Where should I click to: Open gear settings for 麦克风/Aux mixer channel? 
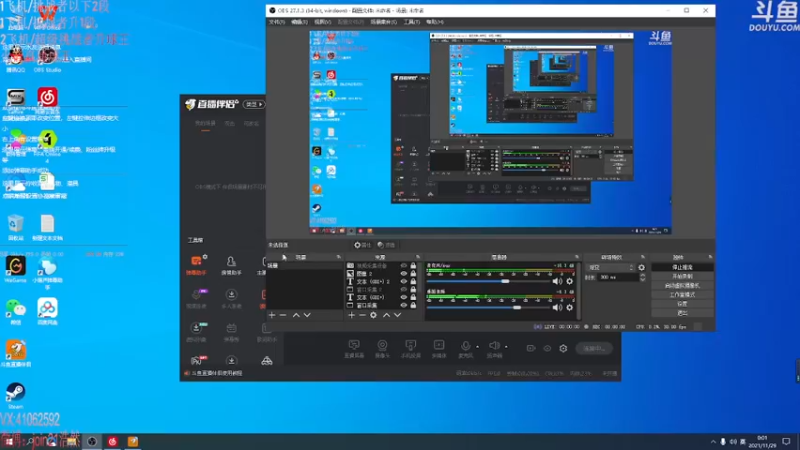(x=569, y=281)
